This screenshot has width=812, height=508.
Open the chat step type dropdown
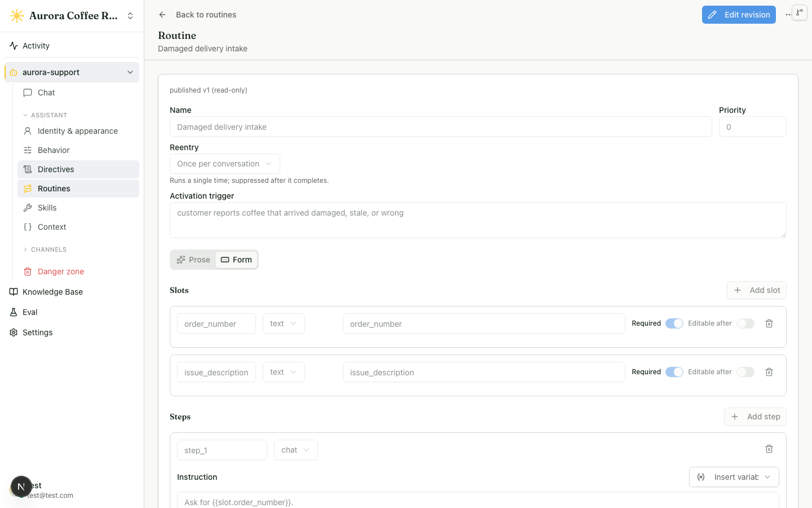point(296,450)
